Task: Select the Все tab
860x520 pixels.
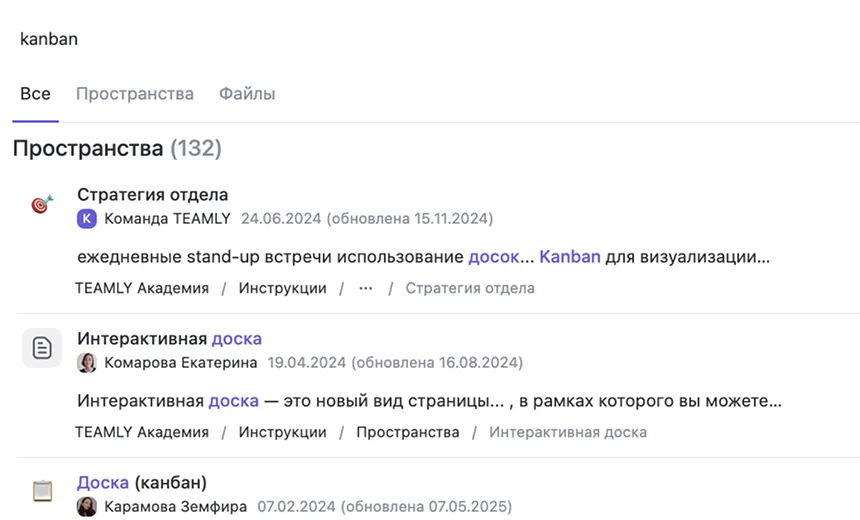Action: [36, 94]
